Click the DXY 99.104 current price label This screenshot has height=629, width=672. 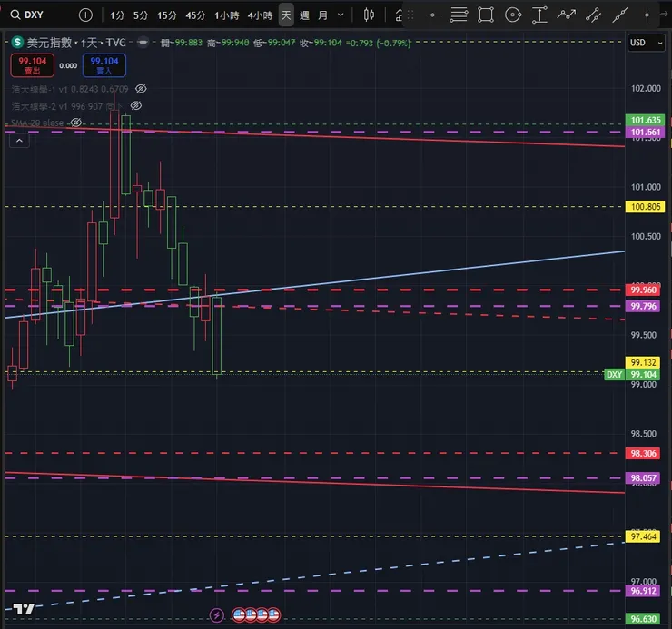pos(632,375)
